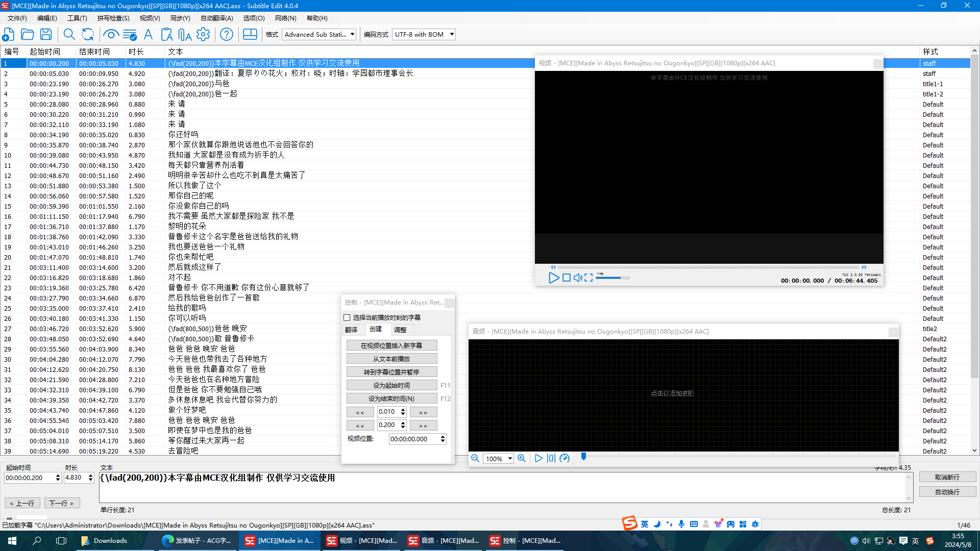Image resolution: width=980 pixels, height=551 pixels.
Task: Open the encoding dropdown UTF-8 with BOM
Action: pyautogui.click(x=424, y=35)
